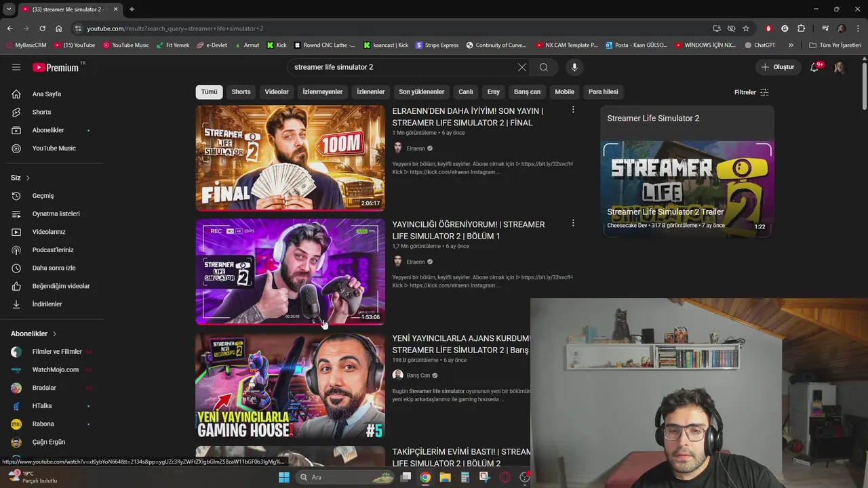This screenshot has width=868, height=488.
Task: Open Podcast'leriniz in the sidebar
Action: (x=53, y=250)
